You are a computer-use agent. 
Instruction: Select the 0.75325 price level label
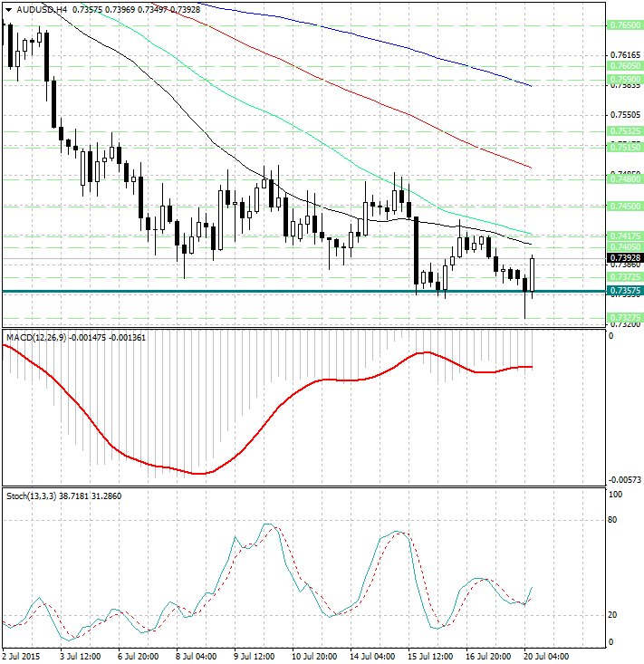click(625, 131)
